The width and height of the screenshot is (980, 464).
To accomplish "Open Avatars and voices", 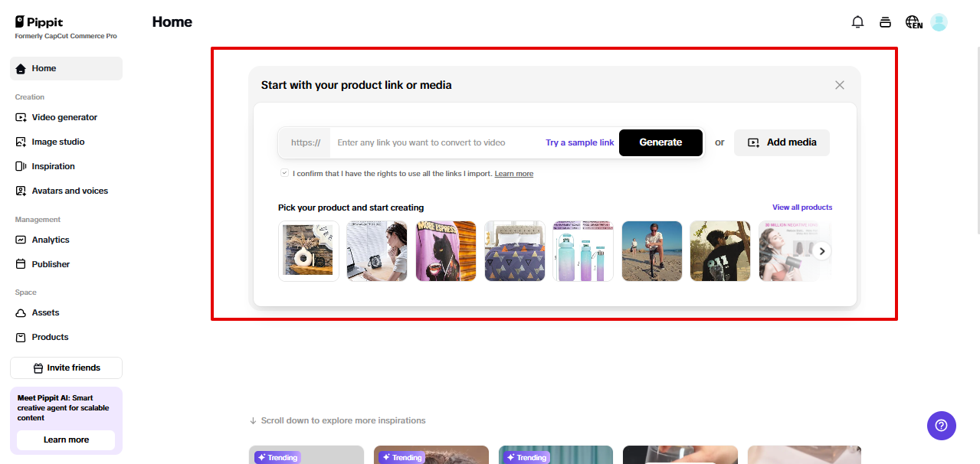I will click(x=69, y=191).
